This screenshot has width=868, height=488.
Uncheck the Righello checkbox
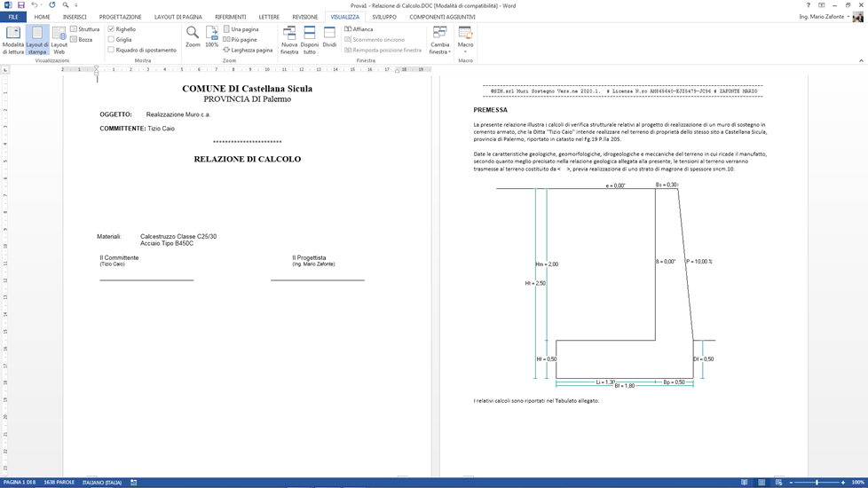click(111, 28)
